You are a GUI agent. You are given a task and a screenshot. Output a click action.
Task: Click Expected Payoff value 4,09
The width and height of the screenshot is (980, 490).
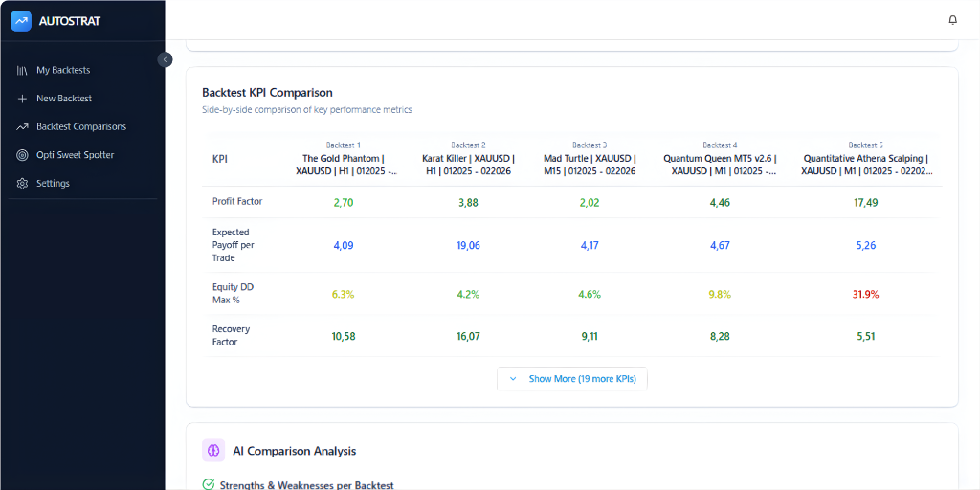point(344,246)
